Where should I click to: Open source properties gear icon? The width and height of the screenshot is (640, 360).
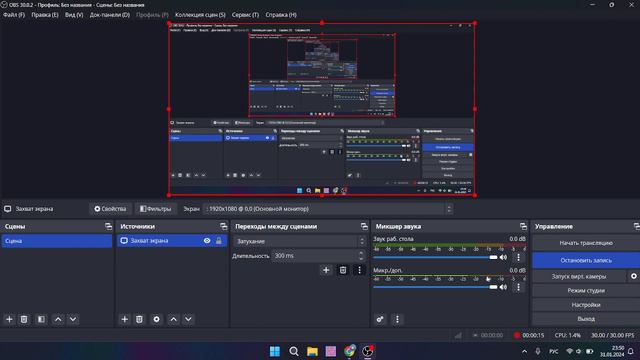(156, 319)
